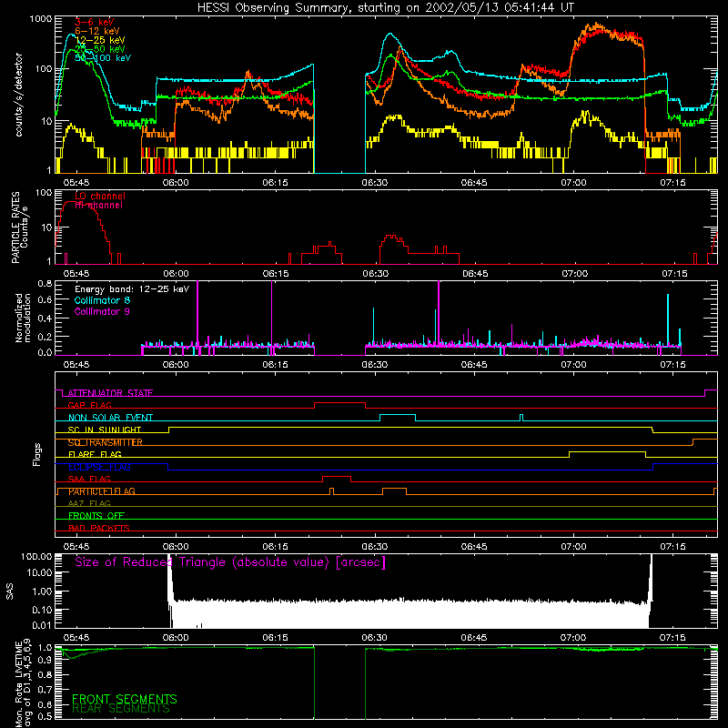Click the GAP_FLAG label
Viewport: 728px width, 728px height.
[89, 405]
